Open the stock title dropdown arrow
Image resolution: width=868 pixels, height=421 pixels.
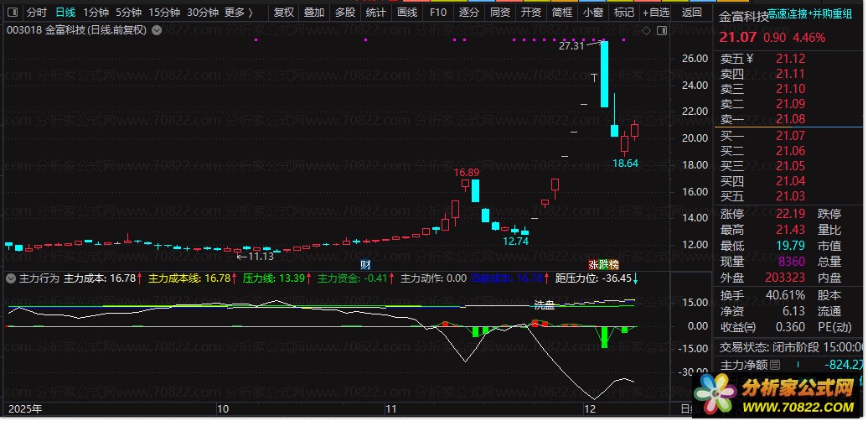(158, 30)
